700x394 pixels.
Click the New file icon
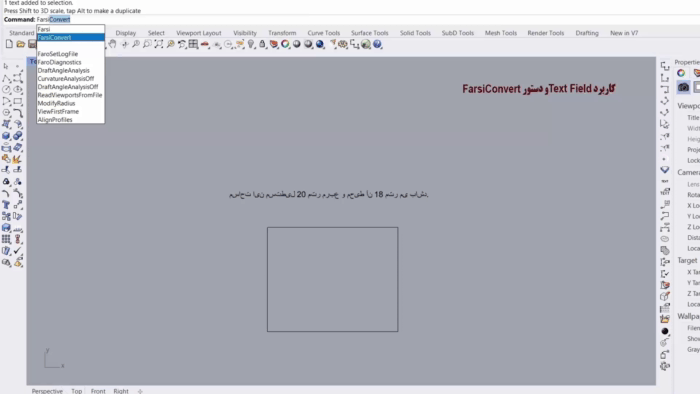pos(9,44)
